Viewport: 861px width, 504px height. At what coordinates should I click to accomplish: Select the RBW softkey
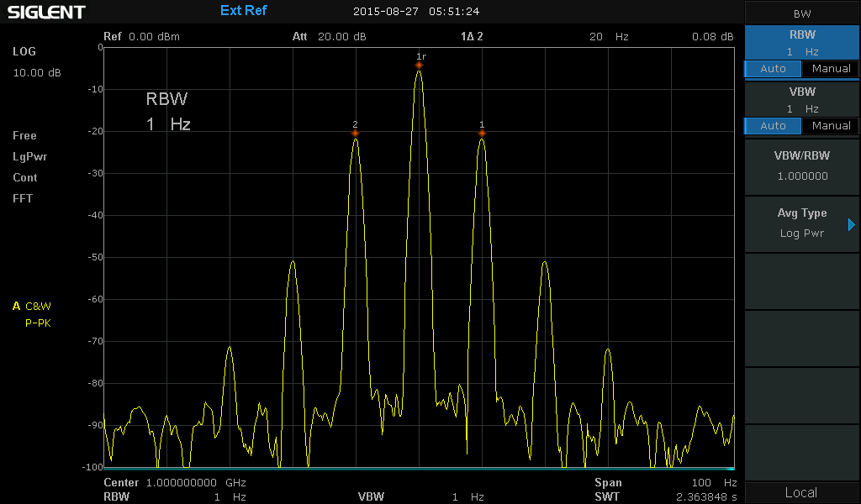(801, 43)
